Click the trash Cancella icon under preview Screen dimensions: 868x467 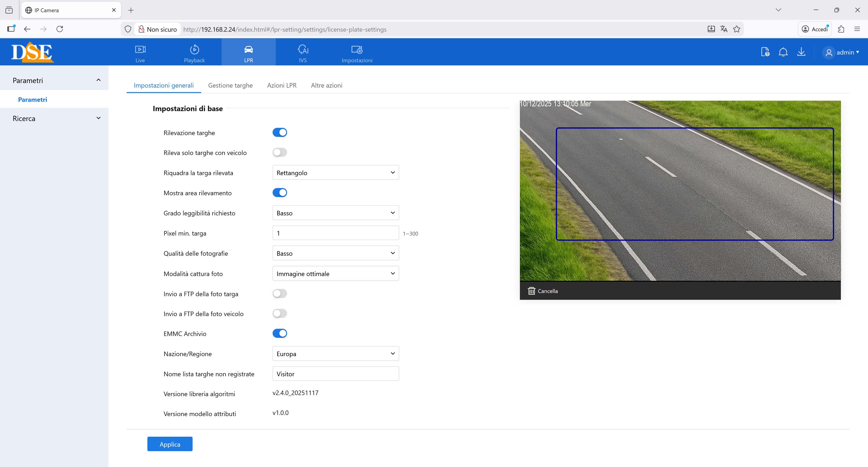click(531, 291)
